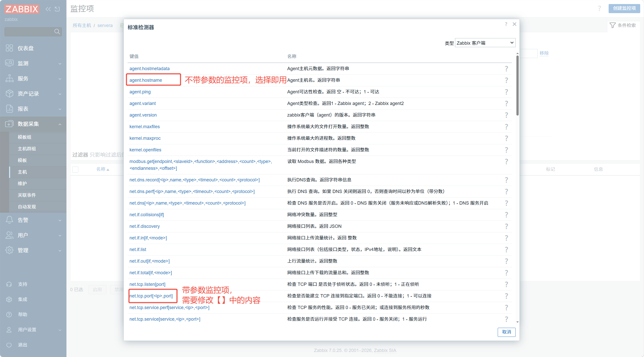Show help for net.if.list row
The height and width of the screenshot is (357, 644).
point(506,250)
